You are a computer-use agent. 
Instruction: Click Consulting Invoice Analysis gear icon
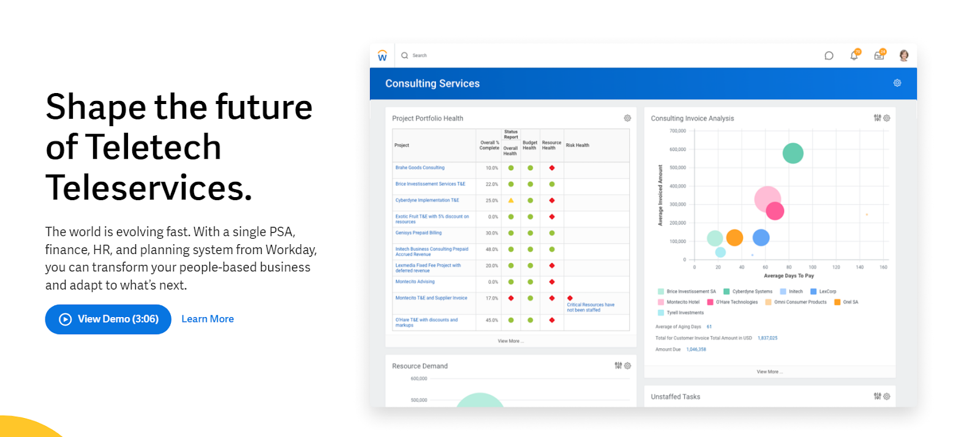tap(887, 118)
